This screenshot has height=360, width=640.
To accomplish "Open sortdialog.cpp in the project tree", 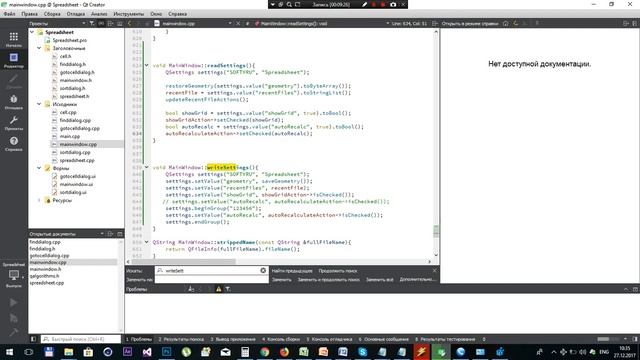I will [75, 152].
